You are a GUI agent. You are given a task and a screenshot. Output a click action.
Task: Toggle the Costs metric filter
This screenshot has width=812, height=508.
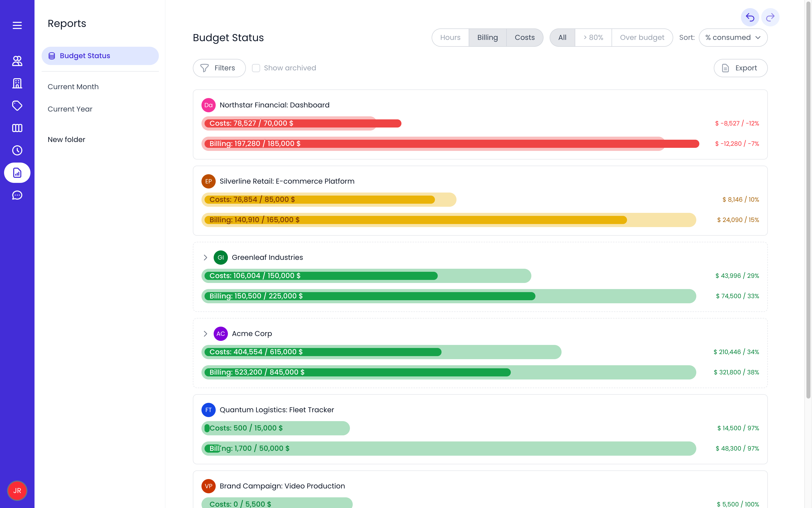(x=525, y=38)
